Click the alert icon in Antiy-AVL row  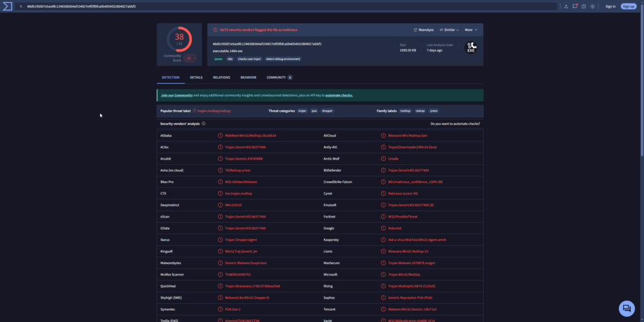coord(383,147)
